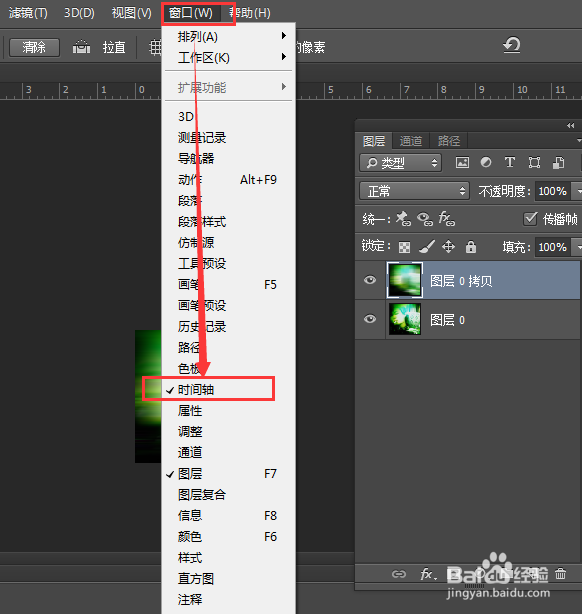This screenshot has width=582, height=614.
Task: Choose 注释 menu item
Action: (228, 600)
